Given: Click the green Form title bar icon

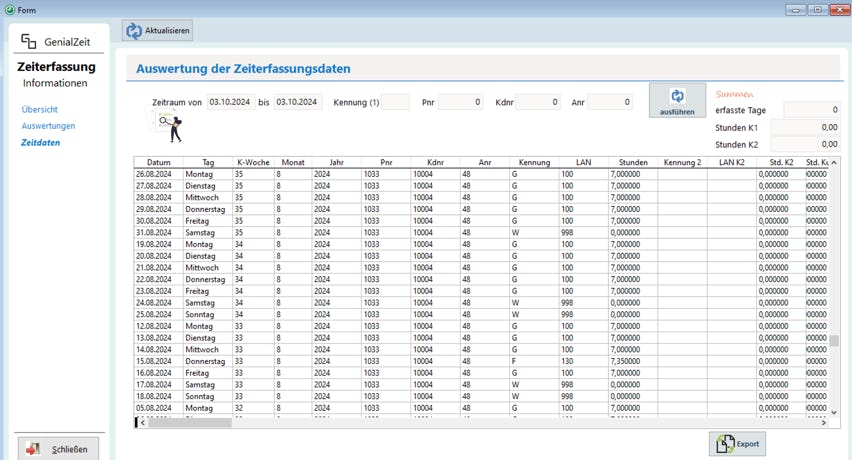Looking at the screenshot, I should pos(9,9).
